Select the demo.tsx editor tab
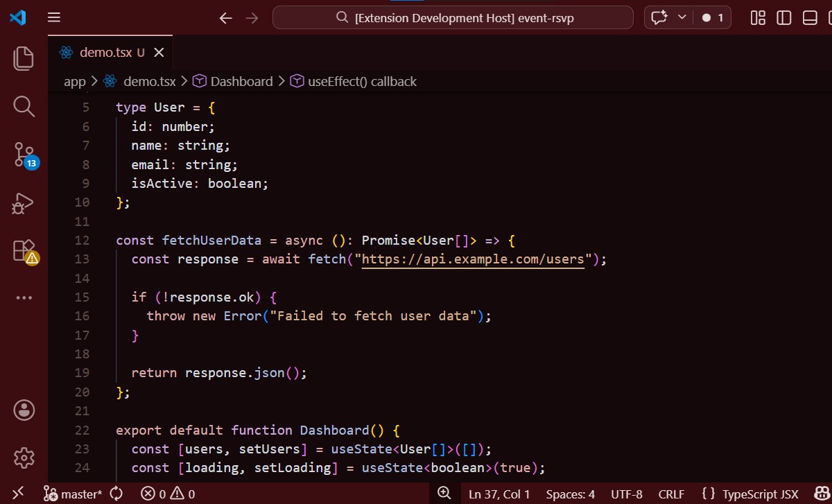Image resolution: width=832 pixels, height=504 pixels. 111,52
